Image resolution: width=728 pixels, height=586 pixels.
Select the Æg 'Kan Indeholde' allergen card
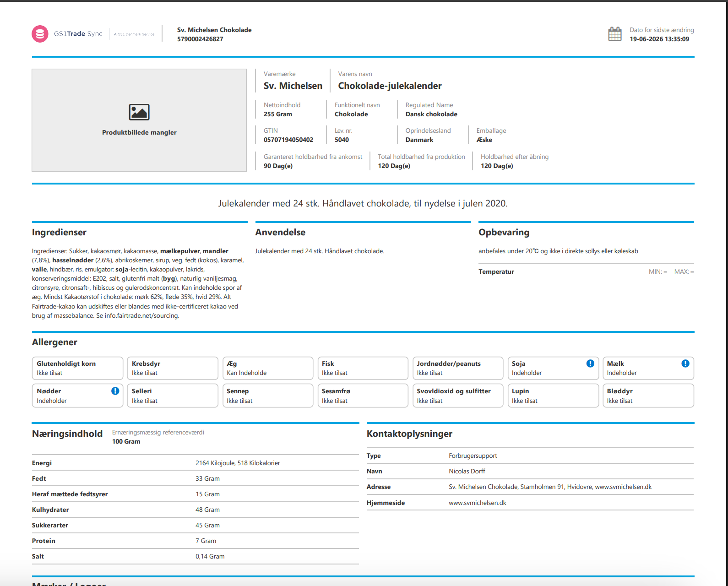point(267,368)
